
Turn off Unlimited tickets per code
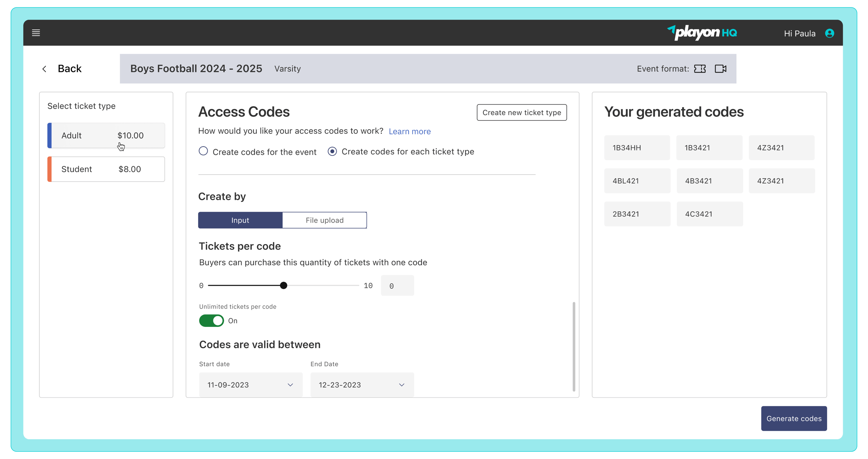pos(211,320)
